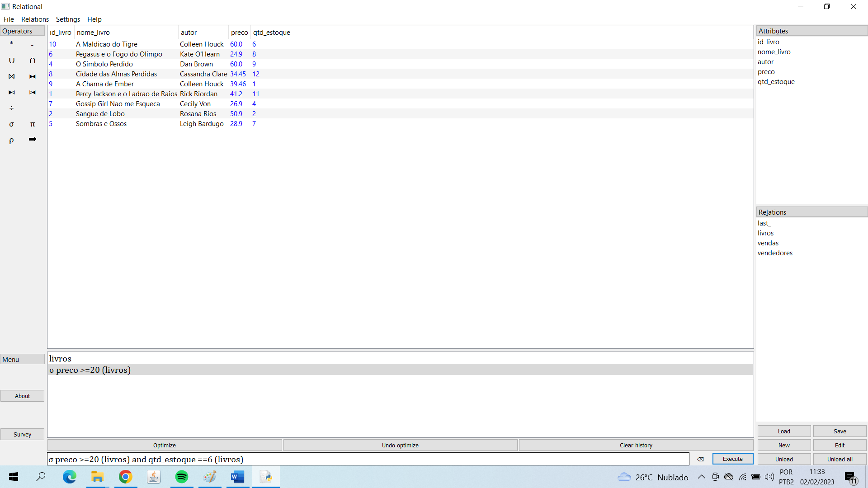Screen dimensions: 868x488
Task: Insert the division (÷) operator
Action: [x=12, y=108]
